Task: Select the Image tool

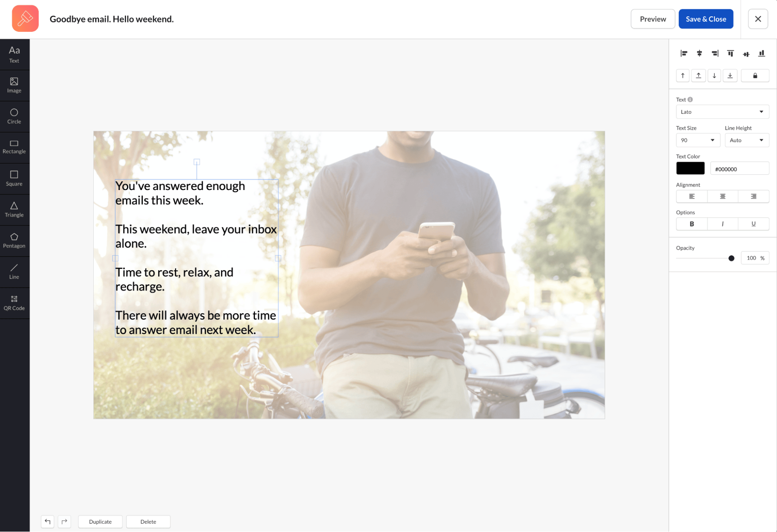Action: (14, 85)
